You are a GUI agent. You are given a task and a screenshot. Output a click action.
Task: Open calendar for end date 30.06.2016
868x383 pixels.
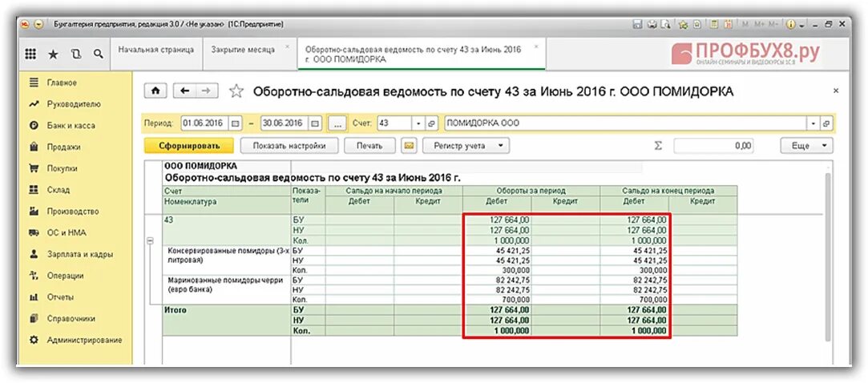(315, 123)
